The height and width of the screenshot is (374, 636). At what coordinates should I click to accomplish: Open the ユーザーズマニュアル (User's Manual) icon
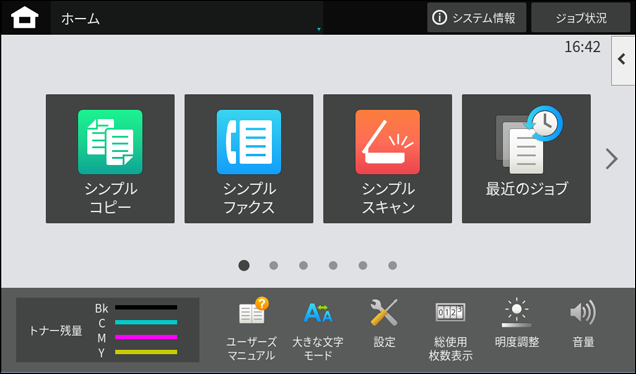pyautogui.click(x=252, y=329)
